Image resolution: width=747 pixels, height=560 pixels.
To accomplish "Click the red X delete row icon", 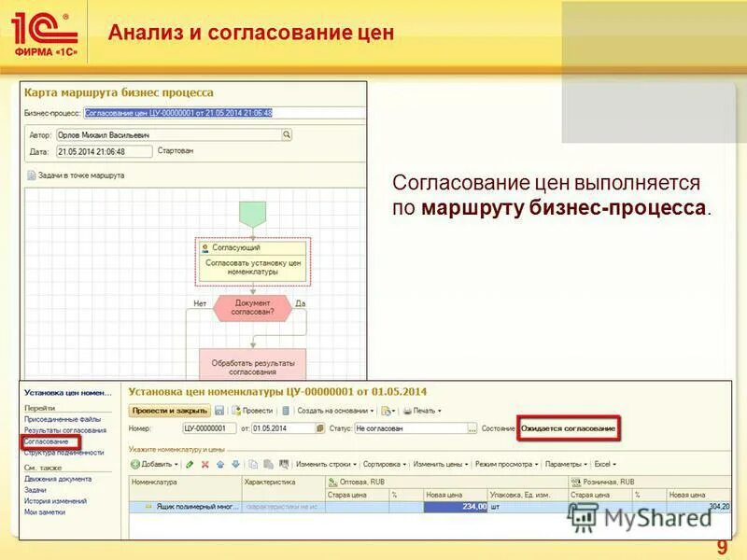I will [x=204, y=463].
